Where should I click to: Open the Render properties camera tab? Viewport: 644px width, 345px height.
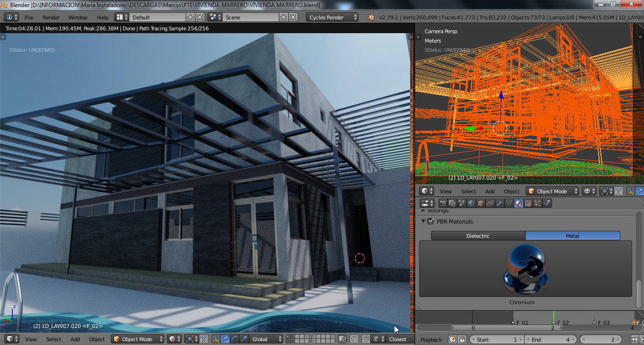click(443, 203)
